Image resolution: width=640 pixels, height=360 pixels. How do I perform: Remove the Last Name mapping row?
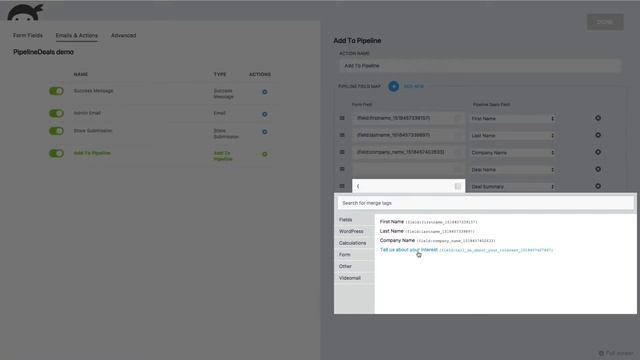[598, 135]
